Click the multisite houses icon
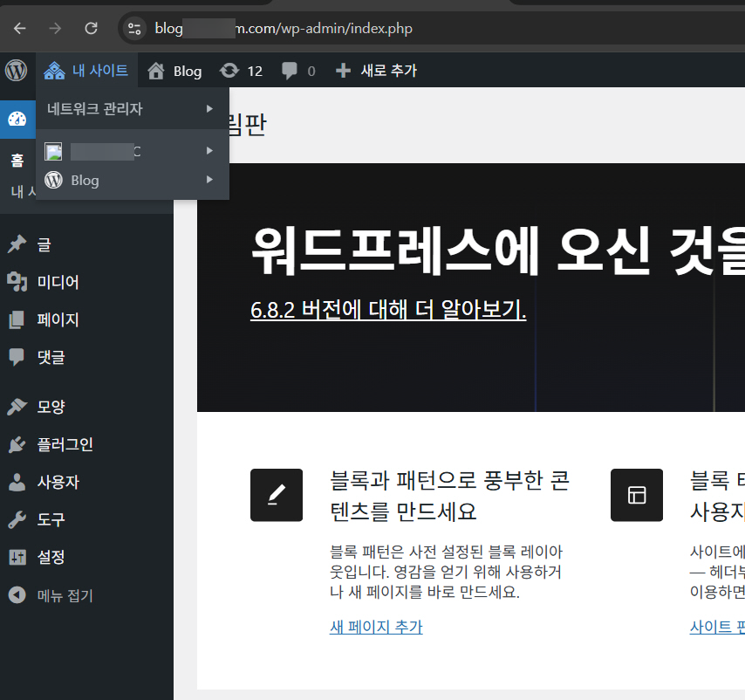 tap(54, 71)
